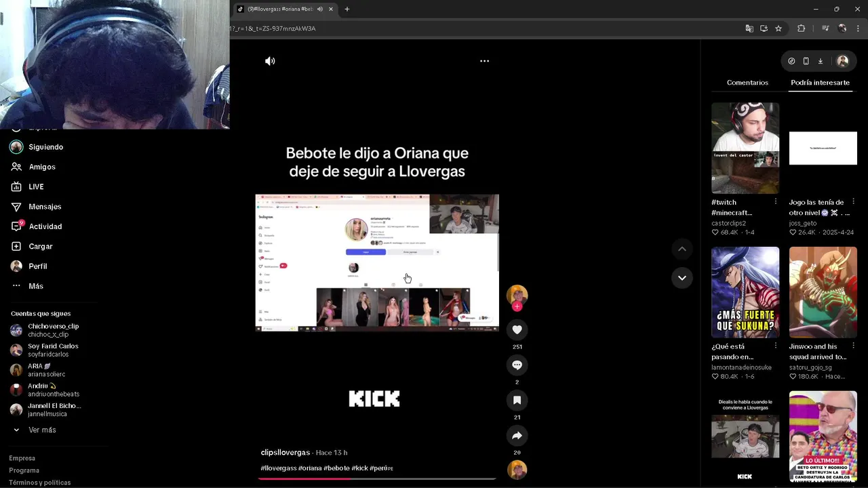Screen dimensions: 868x488
Task: Select the Podría interesarte tab
Action: pyautogui.click(x=820, y=83)
